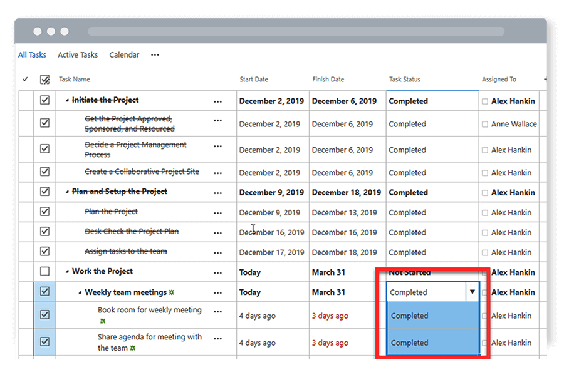The image size is (564, 392).
Task: Open the ellipsis menu for Plan the Project
Action: tap(218, 212)
